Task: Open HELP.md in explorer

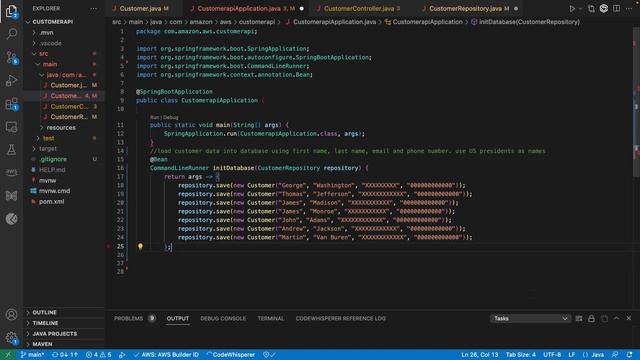Action: pos(52,170)
